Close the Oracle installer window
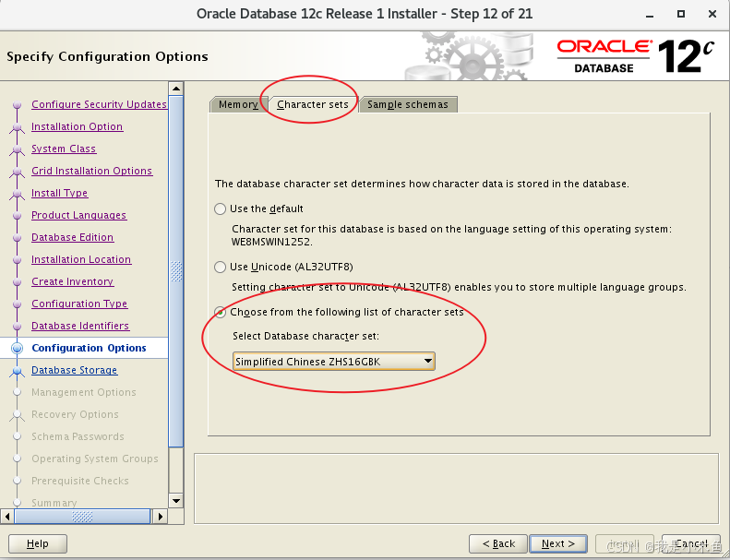 (712, 15)
